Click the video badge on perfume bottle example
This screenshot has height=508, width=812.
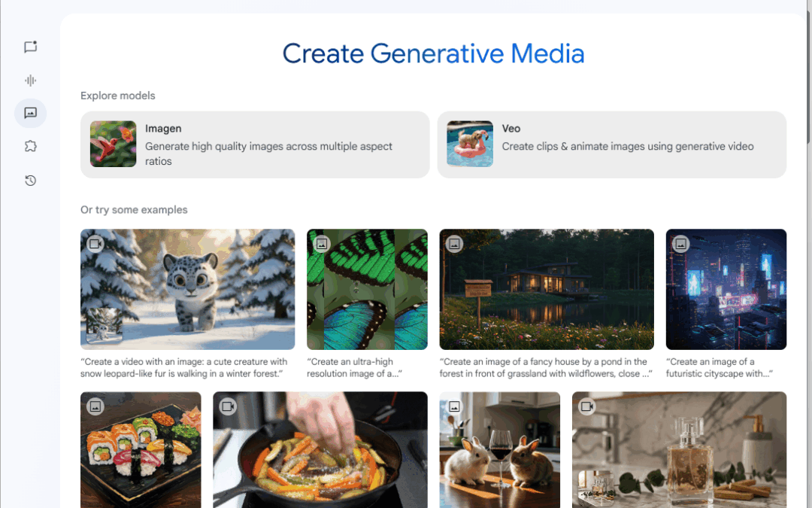[586, 406]
